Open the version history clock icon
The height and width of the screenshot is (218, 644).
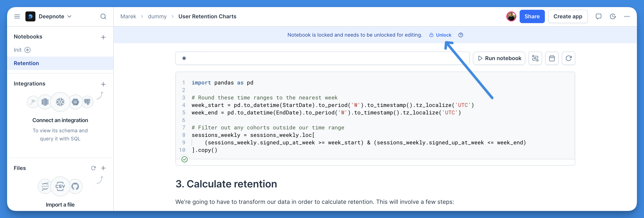coord(613,16)
